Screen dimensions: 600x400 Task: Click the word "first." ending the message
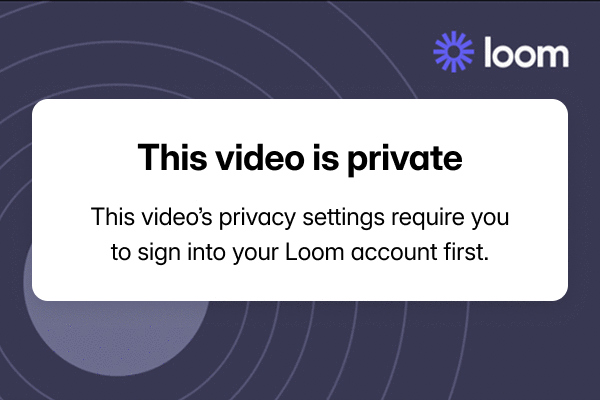tap(466, 252)
